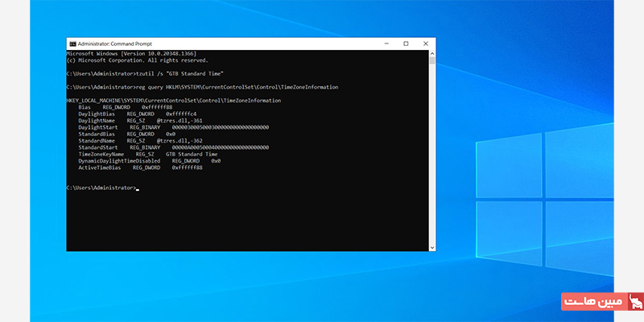Click the blinking cursor at the last prompt
Screen dimensions: 644x322
(x=138, y=188)
